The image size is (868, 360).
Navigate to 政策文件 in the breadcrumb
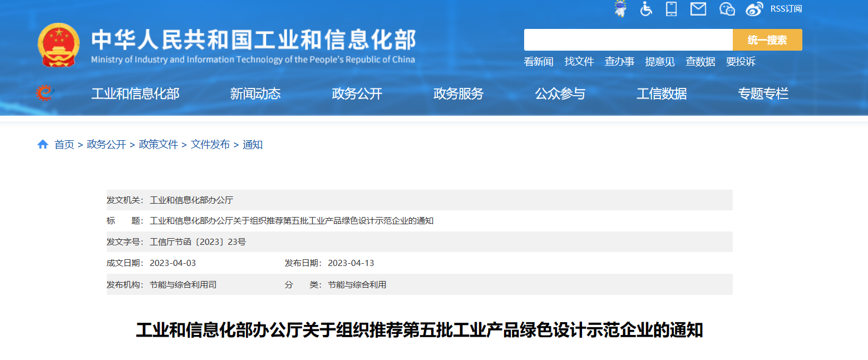[159, 145]
